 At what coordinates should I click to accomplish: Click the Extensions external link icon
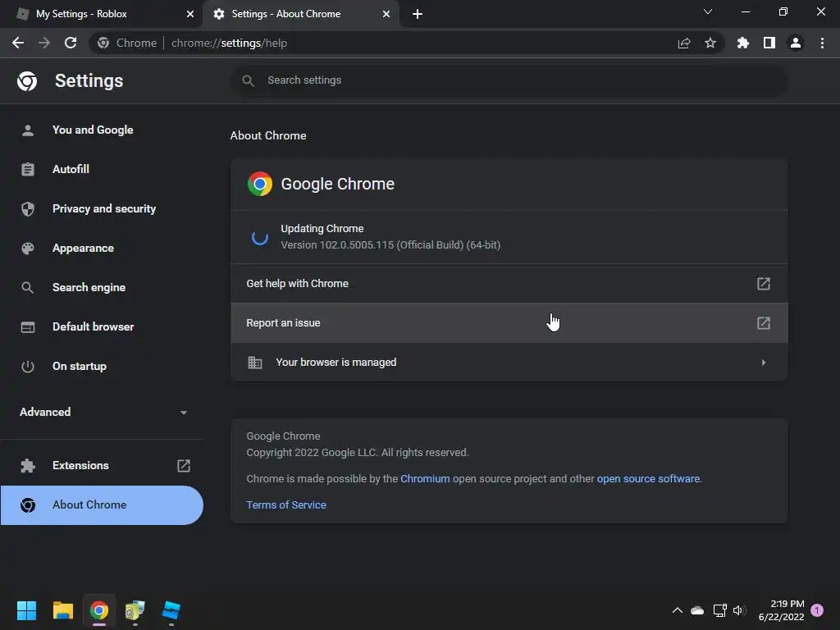(x=184, y=466)
